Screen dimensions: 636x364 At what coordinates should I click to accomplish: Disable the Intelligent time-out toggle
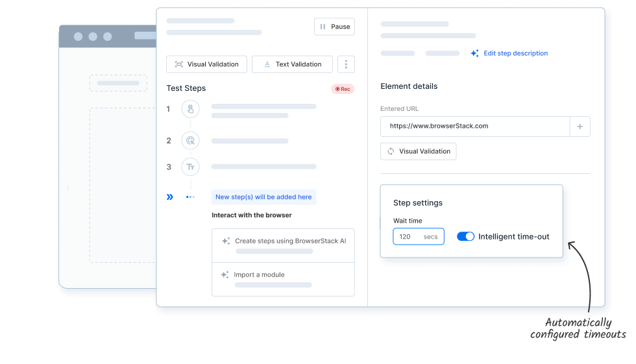(465, 237)
